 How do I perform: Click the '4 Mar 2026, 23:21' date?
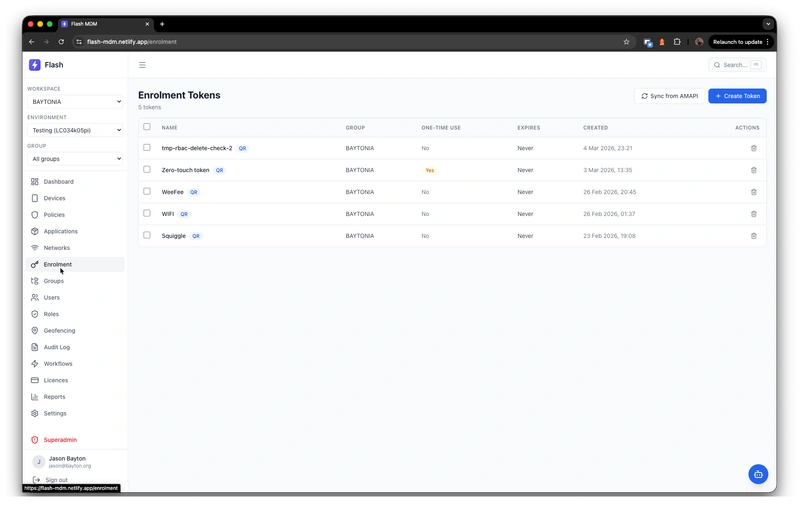pyautogui.click(x=608, y=148)
